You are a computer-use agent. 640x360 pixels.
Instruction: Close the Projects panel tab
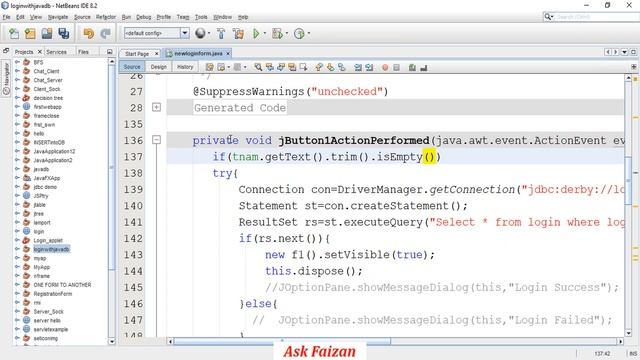click(40, 52)
